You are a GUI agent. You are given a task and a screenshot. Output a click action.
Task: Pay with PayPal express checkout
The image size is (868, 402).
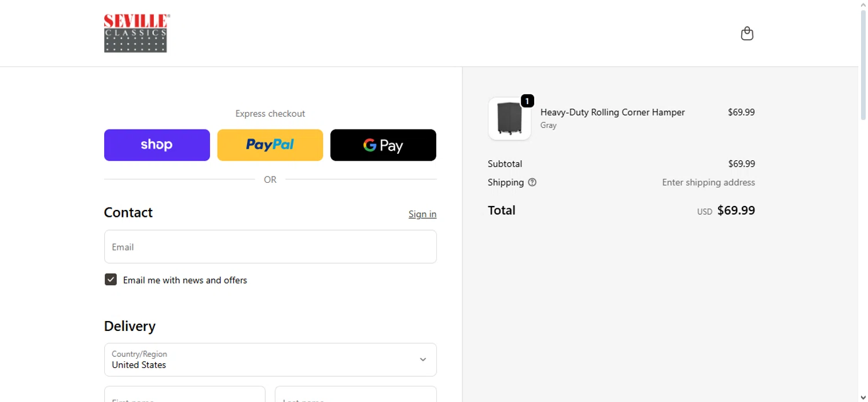270,145
